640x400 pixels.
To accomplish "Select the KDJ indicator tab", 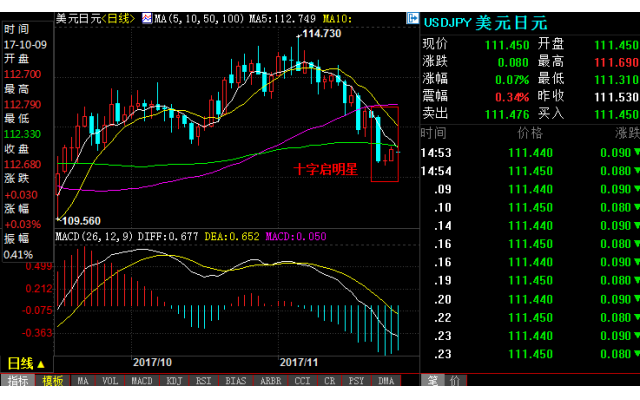I will [174, 380].
